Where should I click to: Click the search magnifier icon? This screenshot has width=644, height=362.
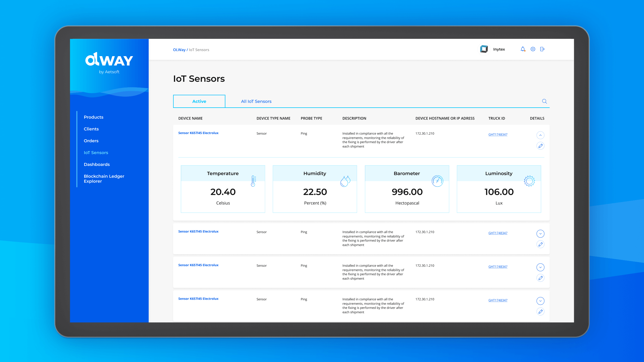(544, 101)
